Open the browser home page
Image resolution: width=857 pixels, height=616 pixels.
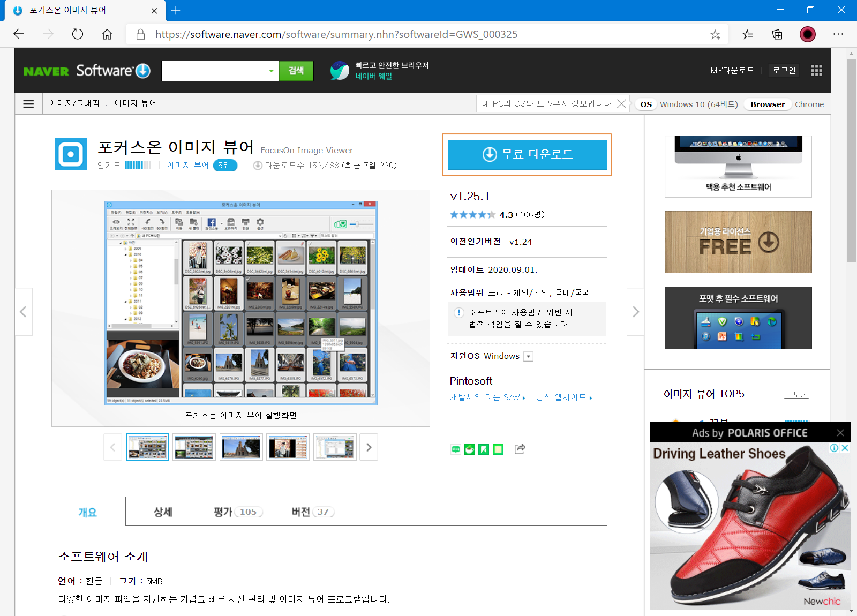(x=107, y=34)
